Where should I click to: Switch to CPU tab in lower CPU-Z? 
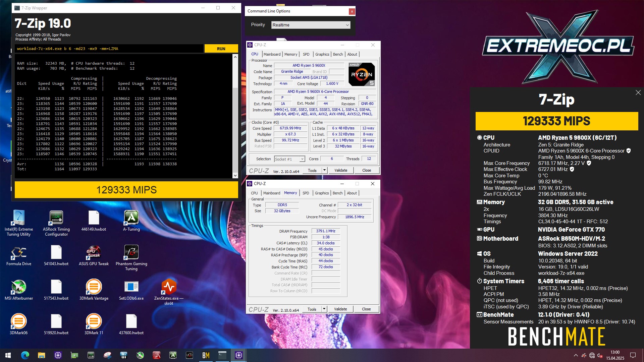coord(255,193)
